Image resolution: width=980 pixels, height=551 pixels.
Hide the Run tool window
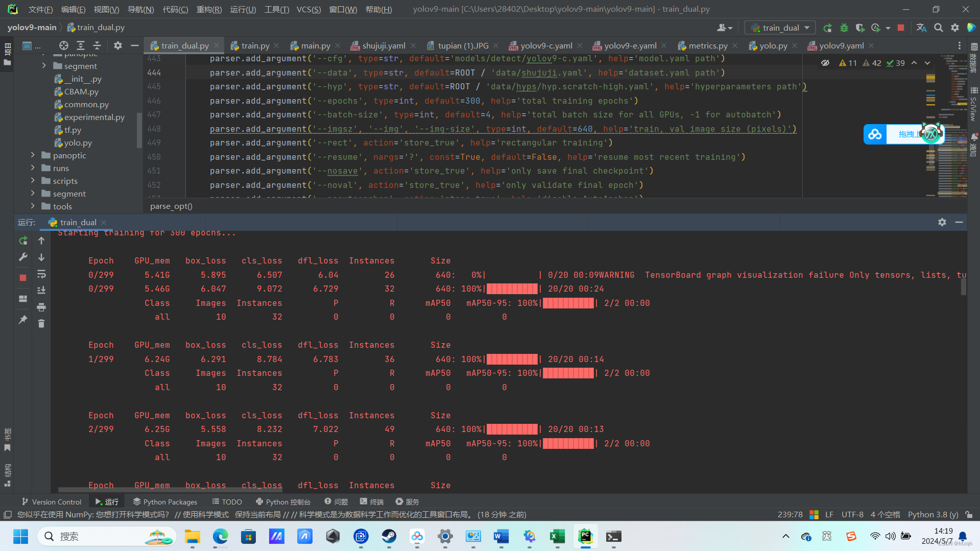tap(959, 222)
